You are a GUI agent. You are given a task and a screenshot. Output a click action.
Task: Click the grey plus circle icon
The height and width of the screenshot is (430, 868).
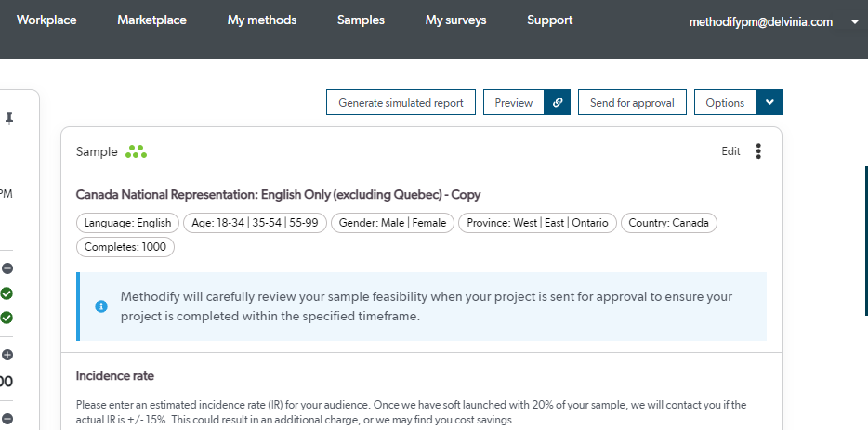click(7, 355)
